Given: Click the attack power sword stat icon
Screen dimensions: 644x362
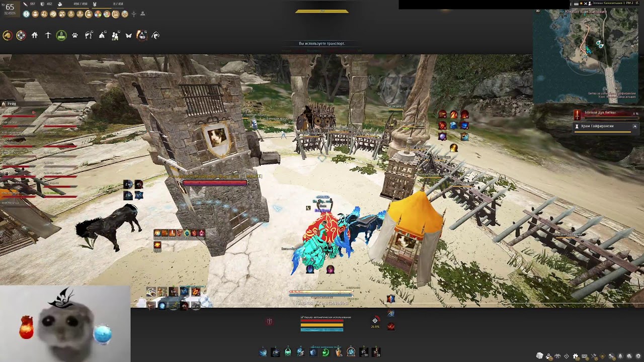Looking at the screenshot, I should (25, 4).
